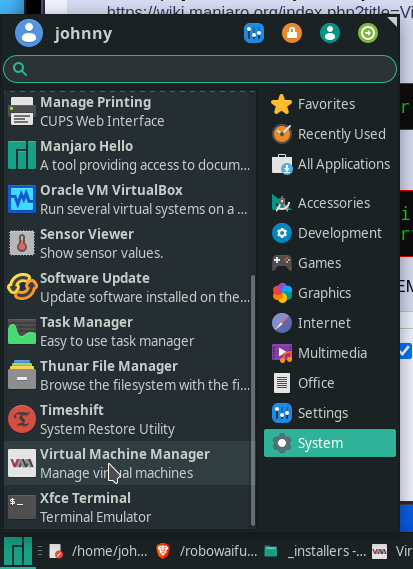Viewport: 413px width, 569px height.
Task: Click the johnny user avatar
Action: 29,33
